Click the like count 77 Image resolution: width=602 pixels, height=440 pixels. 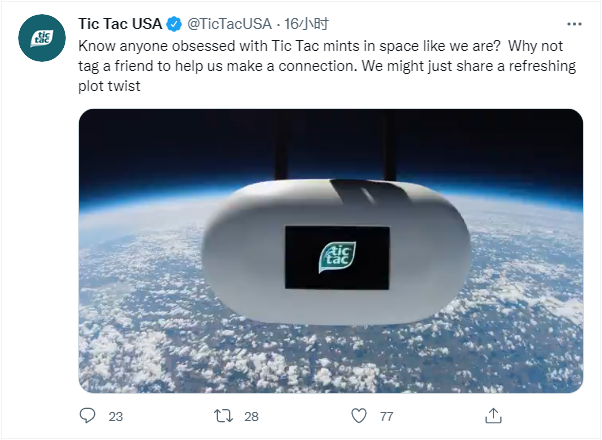pyautogui.click(x=387, y=417)
